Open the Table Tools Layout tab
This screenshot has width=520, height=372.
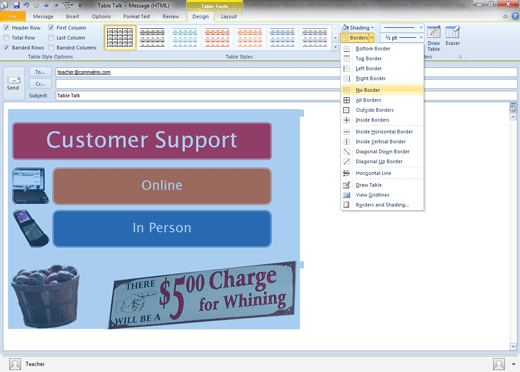pyautogui.click(x=229, y=16)
